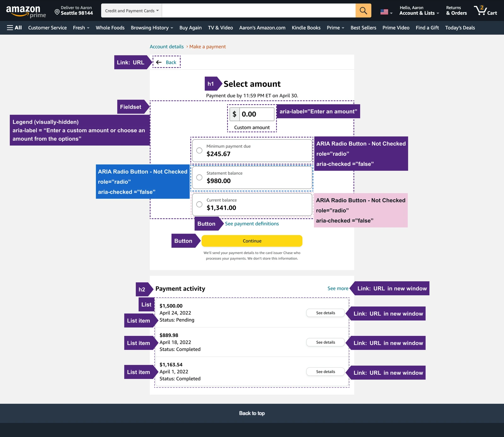Open the All hamburger menu
The image size is (504, 437).
14,28
